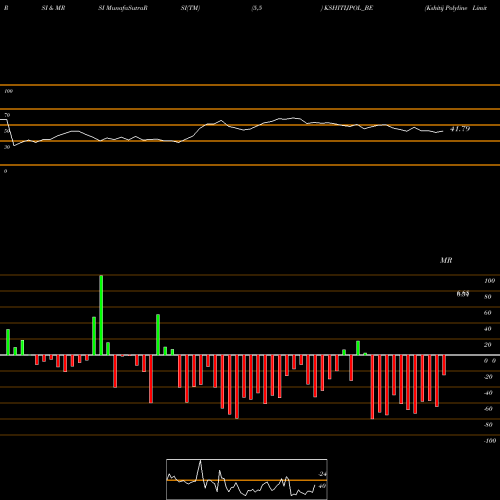This screenshot has width=500, height=500.
Task: Click the 0 label on RSI axis
Action: point(5,171)
